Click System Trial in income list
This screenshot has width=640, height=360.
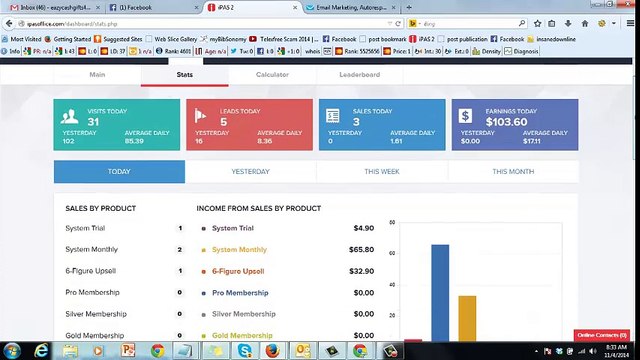pyautogui.click(x=233, y=228)
